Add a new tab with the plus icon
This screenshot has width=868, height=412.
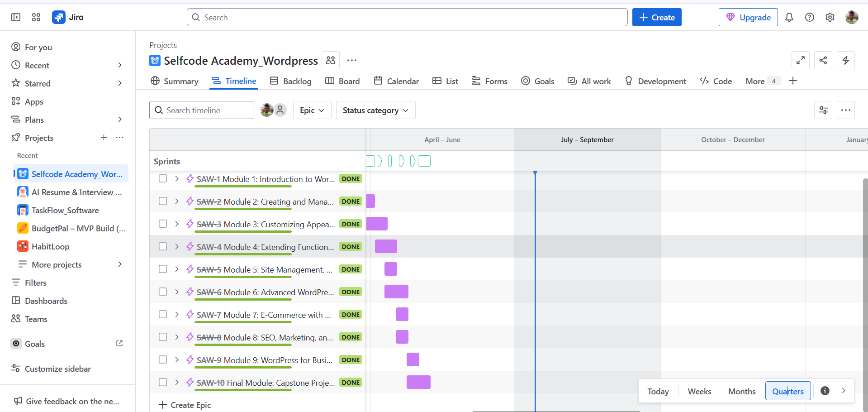pyautogui.click(x=793, y=81)
